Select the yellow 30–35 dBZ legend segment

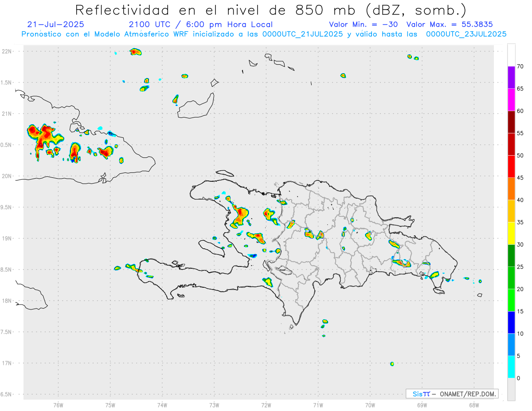[x=511, y=233]
